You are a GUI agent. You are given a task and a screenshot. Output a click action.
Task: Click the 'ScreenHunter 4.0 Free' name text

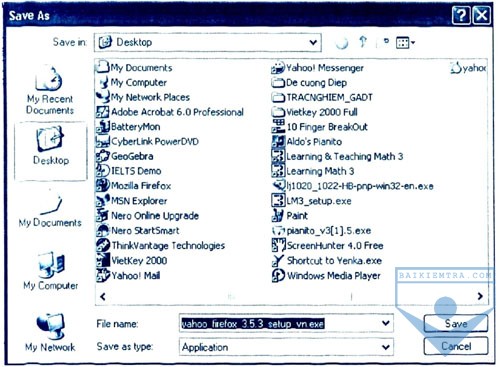pos(335,246)
